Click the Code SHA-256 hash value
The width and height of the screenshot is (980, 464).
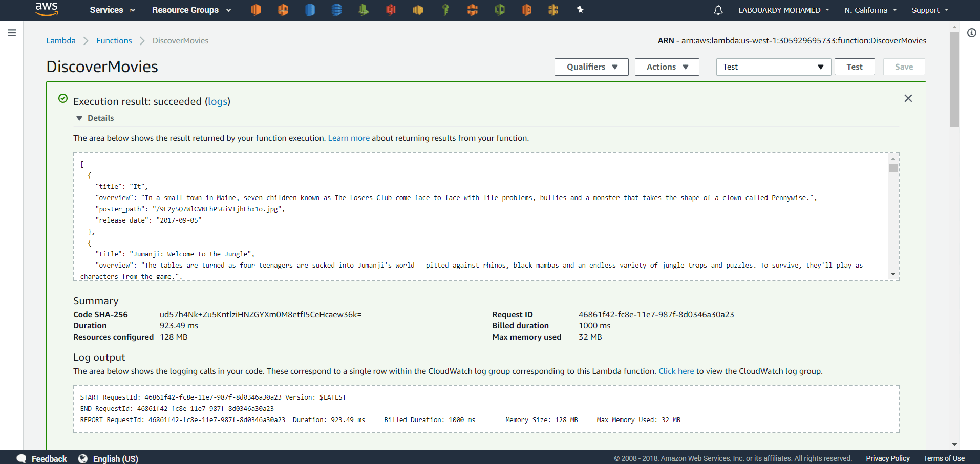[x=261, y=314]
